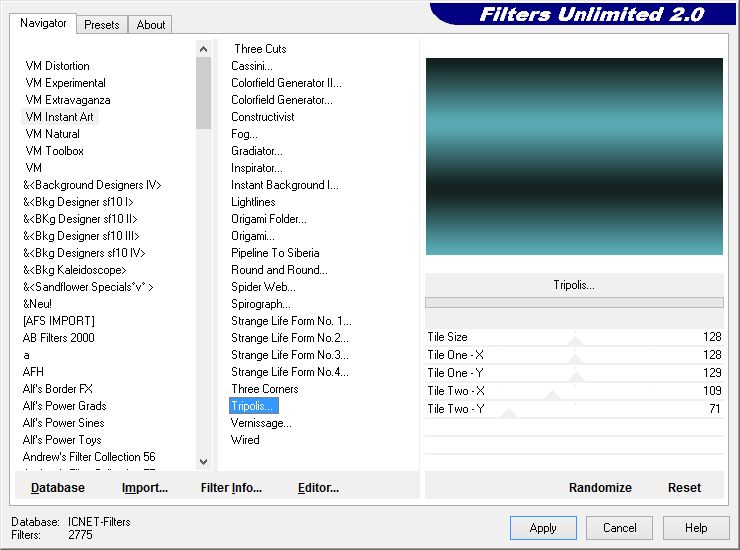
Task: Select Origami Folder... filter
Action: 269,219
